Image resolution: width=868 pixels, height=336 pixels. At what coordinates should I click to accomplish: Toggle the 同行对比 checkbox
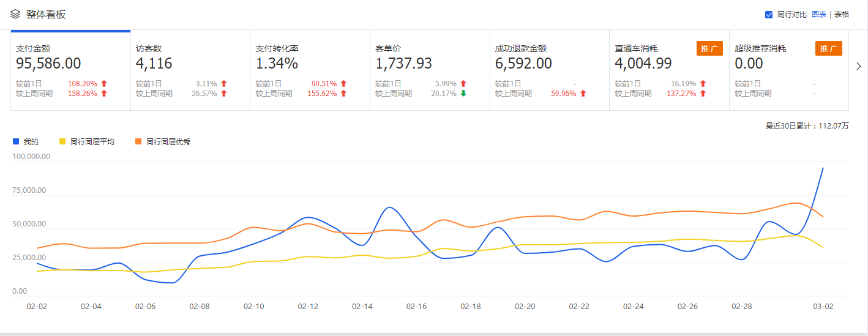(x=769, y=15)
